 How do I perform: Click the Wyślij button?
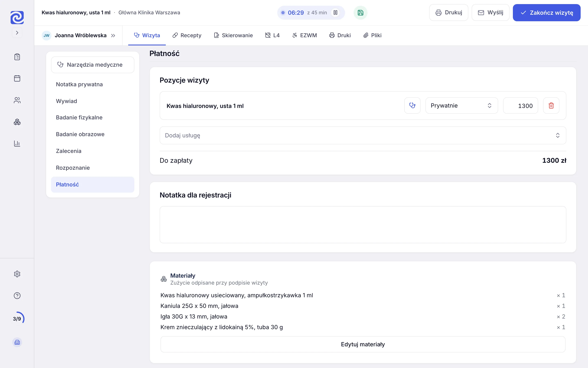(x=490, y=12)
